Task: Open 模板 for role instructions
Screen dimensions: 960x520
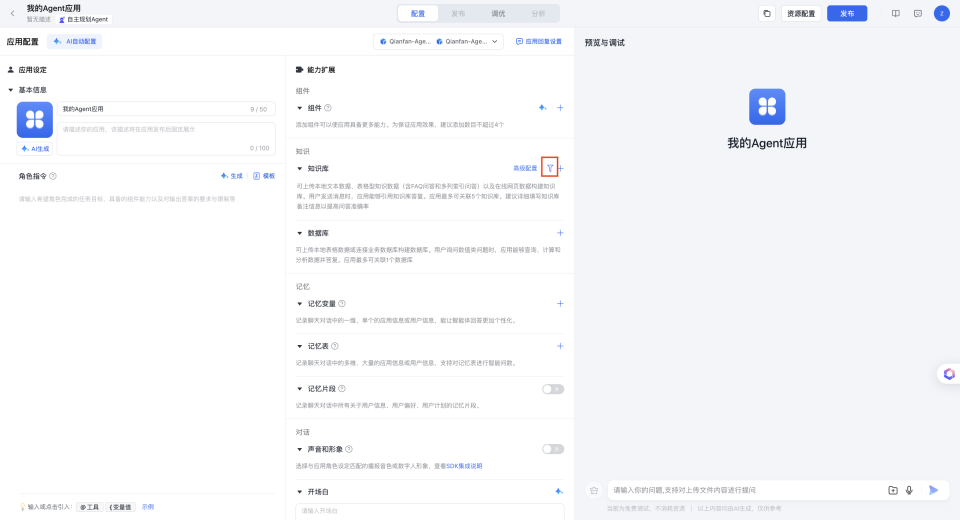Action: [x=264, y=176]
